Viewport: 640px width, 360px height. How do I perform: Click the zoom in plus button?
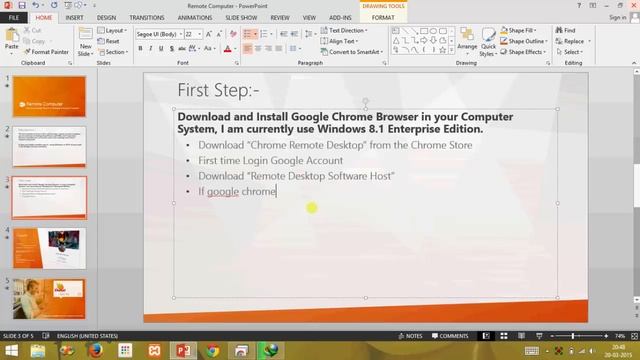606,336
